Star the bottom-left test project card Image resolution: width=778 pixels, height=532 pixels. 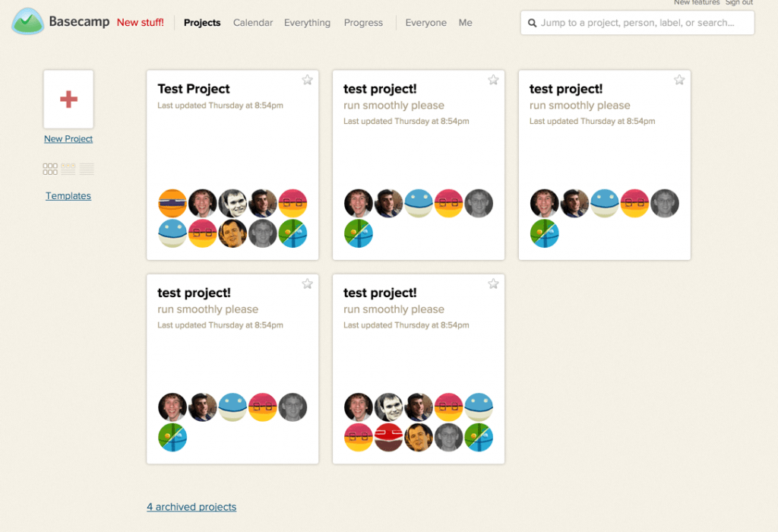[x=307, y=283]
